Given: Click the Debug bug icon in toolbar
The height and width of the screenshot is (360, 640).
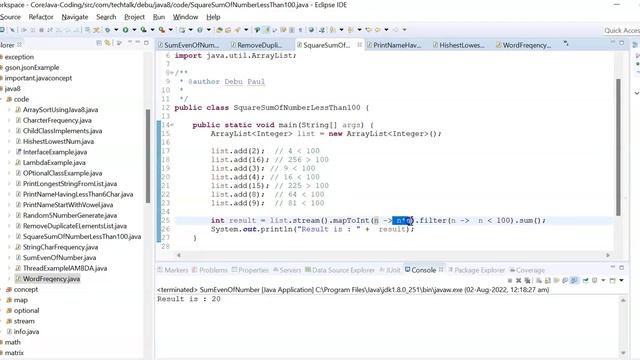Looking at the screenshot, I should 107,30.
